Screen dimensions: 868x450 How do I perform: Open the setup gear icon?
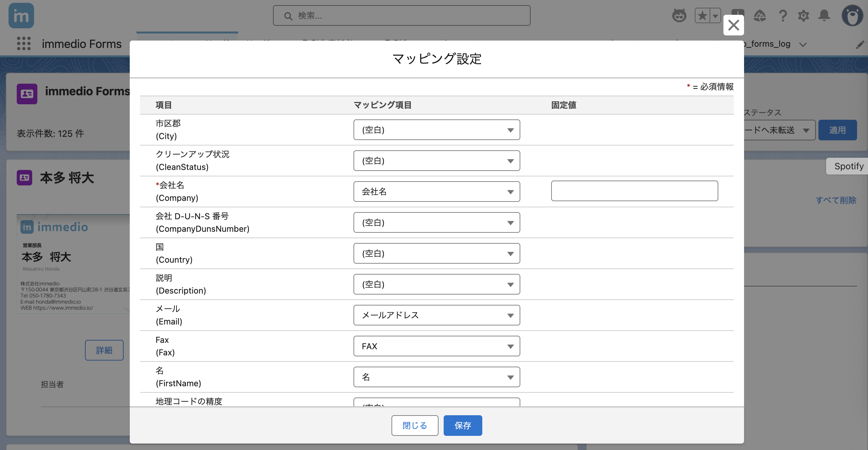803,16
